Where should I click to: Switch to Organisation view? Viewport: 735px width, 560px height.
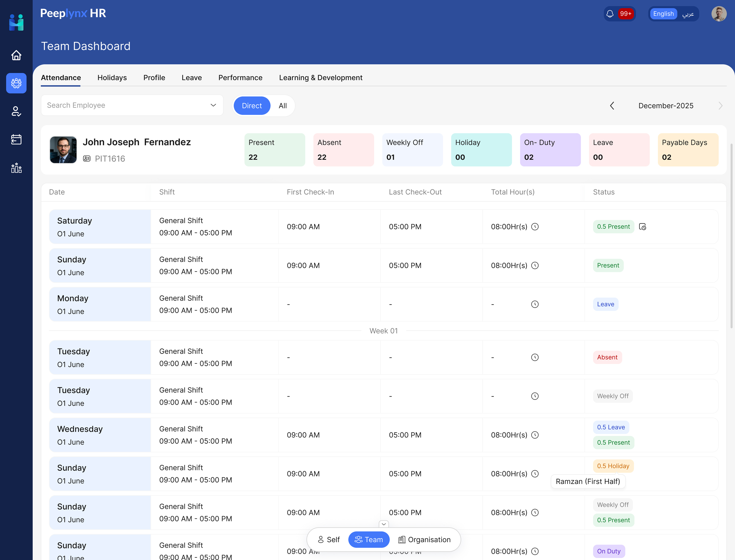(424, 540)
